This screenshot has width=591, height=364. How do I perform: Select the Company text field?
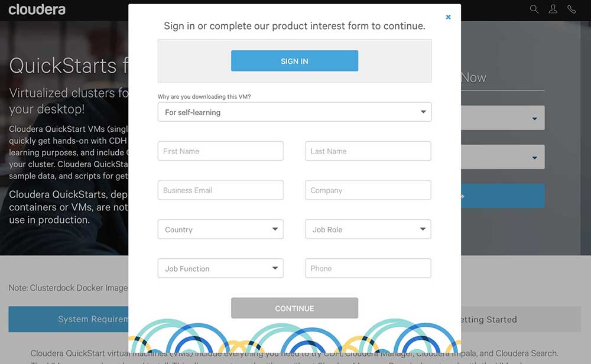[368, 190]
